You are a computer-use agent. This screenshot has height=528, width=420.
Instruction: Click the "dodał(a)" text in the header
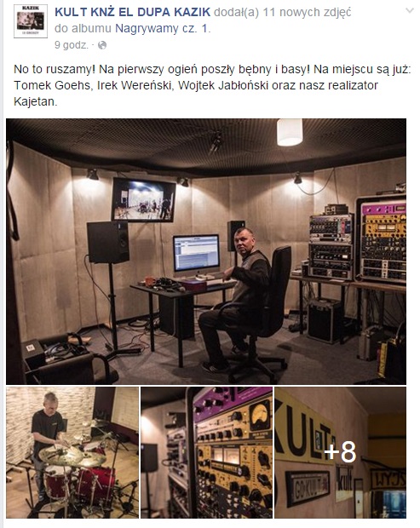[x=237, y=12]
